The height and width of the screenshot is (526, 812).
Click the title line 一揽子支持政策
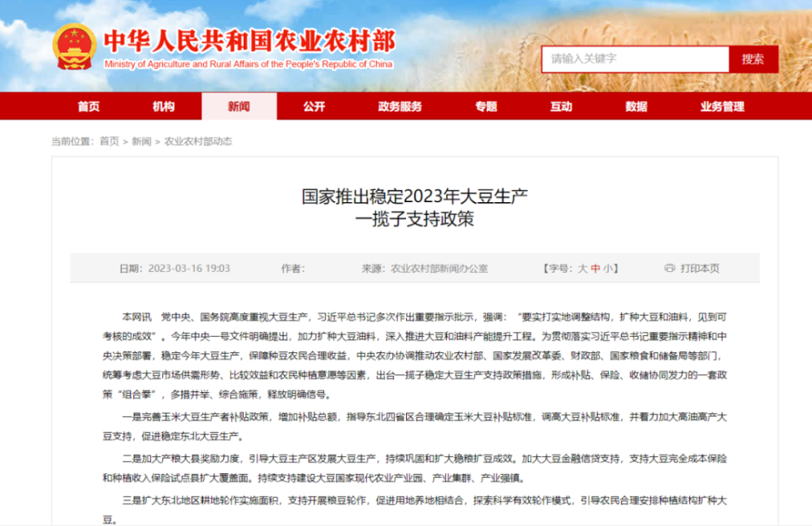point(414,219)
